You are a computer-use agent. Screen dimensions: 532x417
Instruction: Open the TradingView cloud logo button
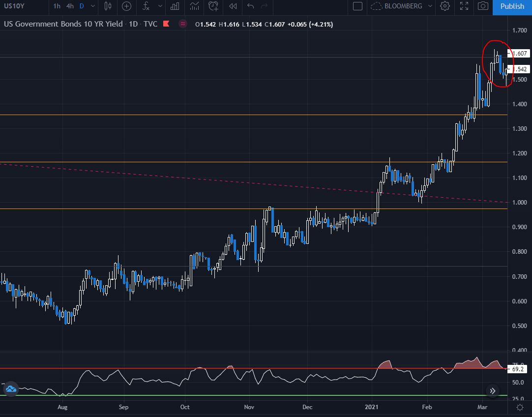click(x=11, y=389)
